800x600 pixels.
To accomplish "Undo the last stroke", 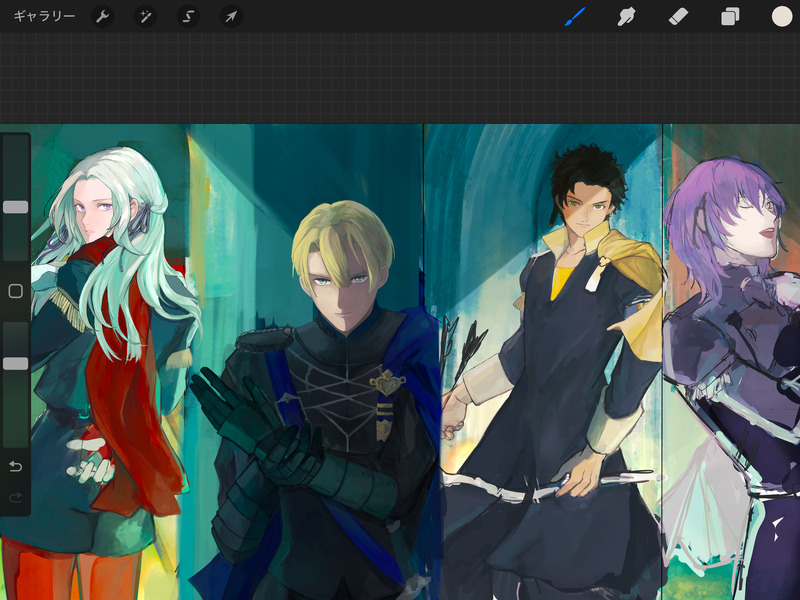I will pyautogui.click(x=15, y=466).
